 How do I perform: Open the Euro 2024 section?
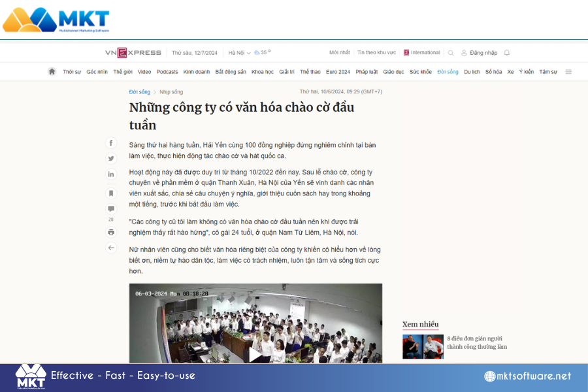(x=338, y=72)
